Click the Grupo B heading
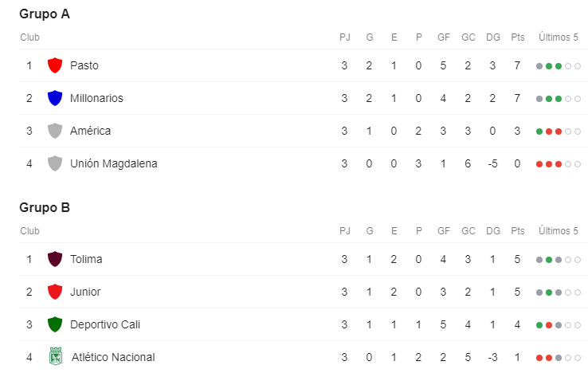 (45, 208)
